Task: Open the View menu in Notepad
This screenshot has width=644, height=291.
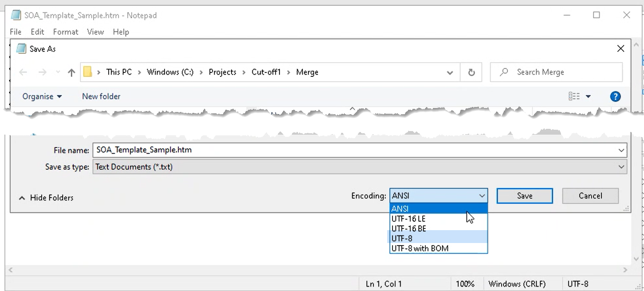Action: (95, 32)
